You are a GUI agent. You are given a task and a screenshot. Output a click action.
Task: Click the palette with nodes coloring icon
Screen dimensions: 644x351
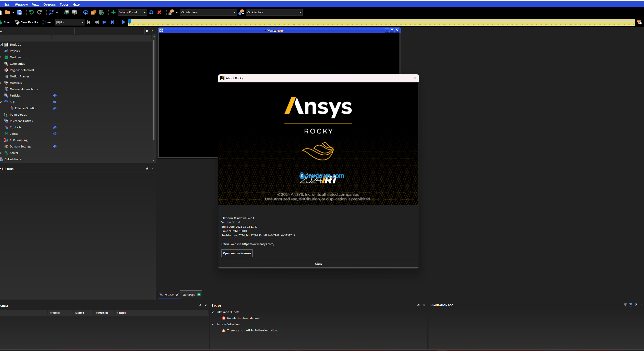tap(171, 12)
